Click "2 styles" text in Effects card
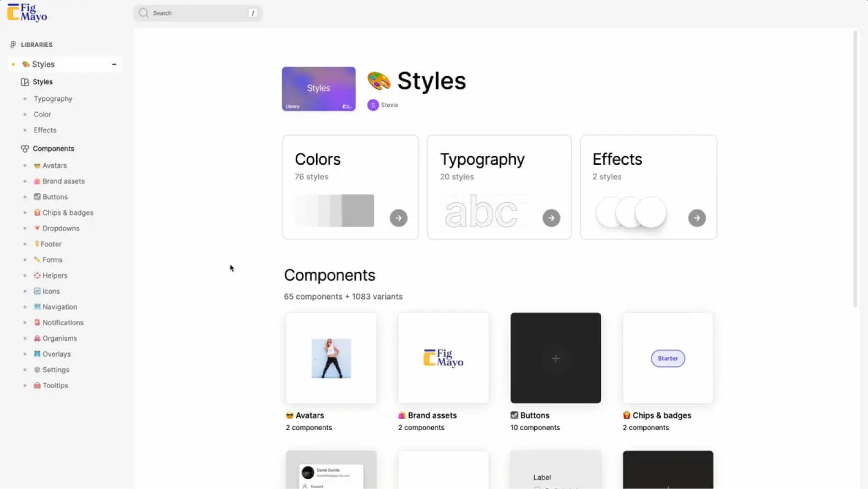Image resolution: width=868 pixels, height=489 pixels. tap(607, 176)
